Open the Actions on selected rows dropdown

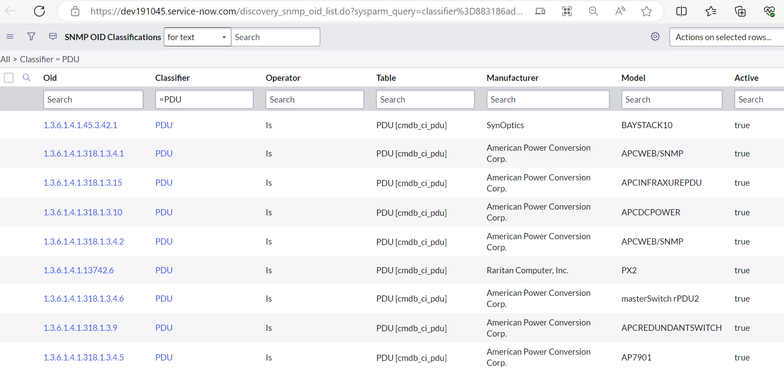point(726,37)
